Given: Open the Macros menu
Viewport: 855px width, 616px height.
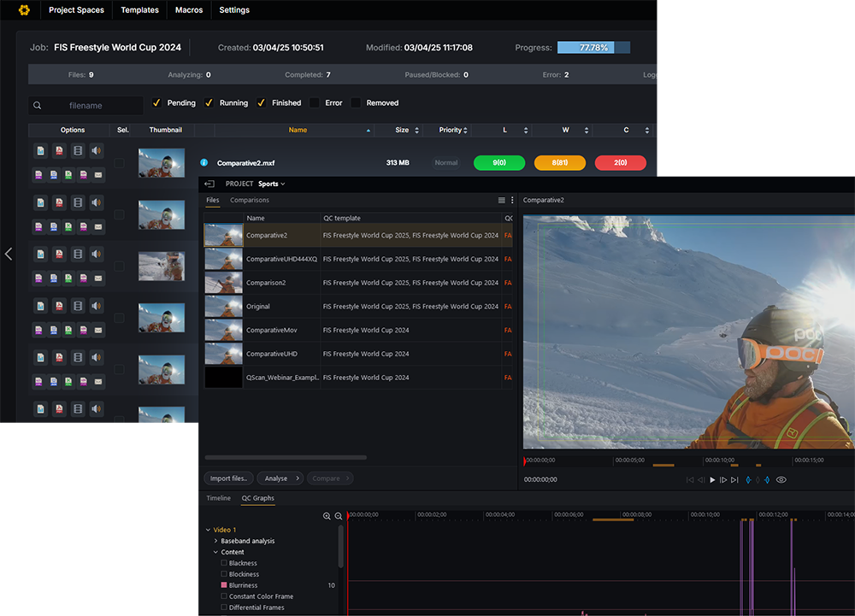Looking at the screenshot, I should click(x=188, y=10).
